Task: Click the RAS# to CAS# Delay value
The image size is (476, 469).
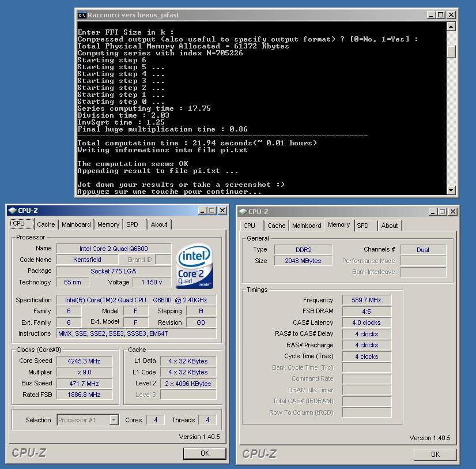Action: tap(367, 334)
